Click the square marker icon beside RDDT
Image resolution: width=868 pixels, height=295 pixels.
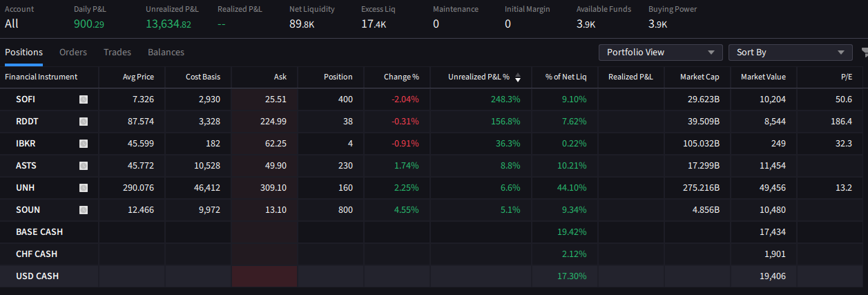pyautogui.click(x=84, y=122)
